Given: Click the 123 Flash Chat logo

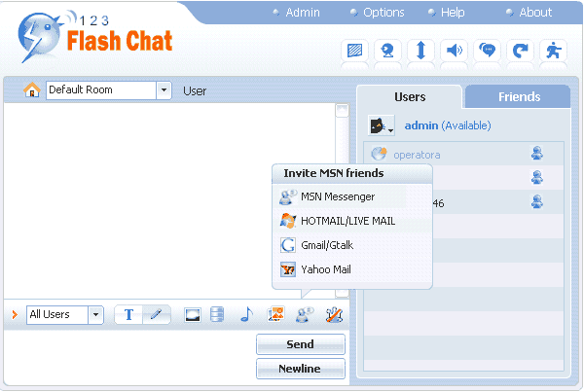Looking at the screenshot, I should [x=95, y=37].
